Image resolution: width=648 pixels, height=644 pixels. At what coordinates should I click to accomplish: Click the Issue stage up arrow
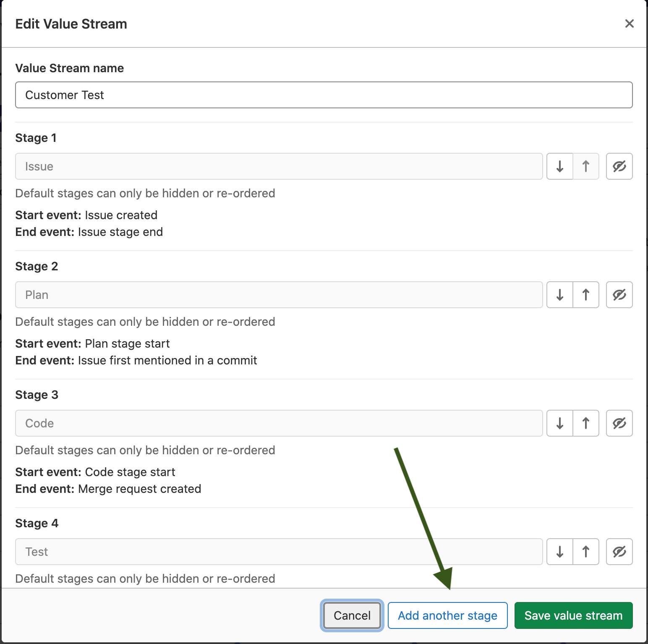click(x=586, y=166)
